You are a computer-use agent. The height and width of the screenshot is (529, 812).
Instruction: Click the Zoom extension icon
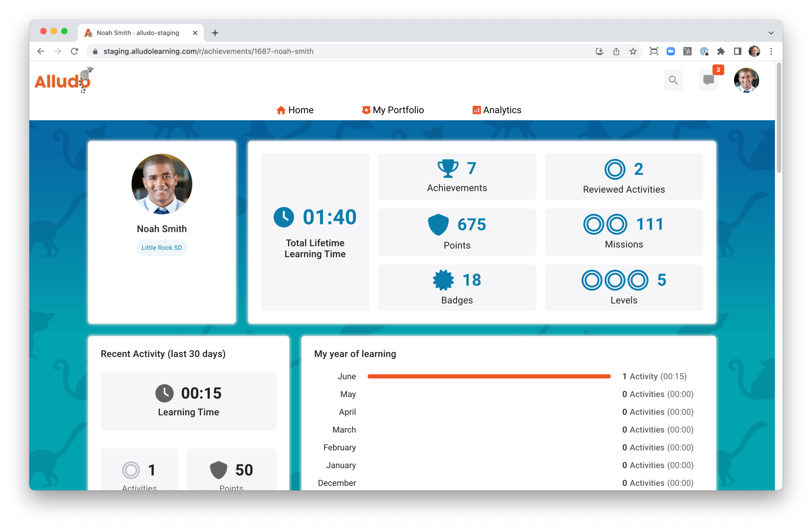coord(671,51)
